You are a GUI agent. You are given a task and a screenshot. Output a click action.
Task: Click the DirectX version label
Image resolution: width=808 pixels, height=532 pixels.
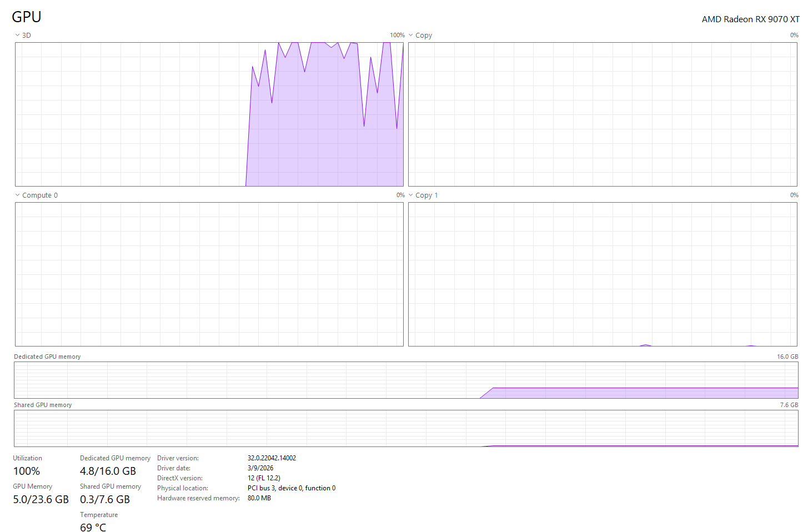pos(180,478)
